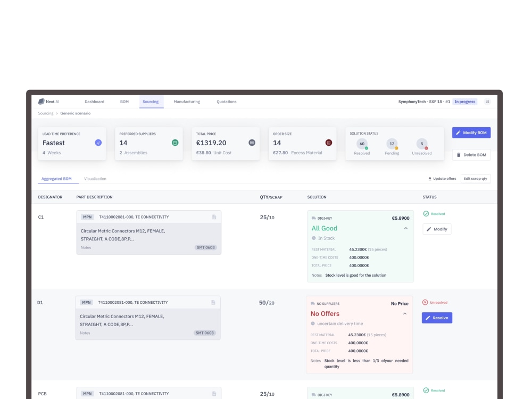Click the Digi-Key truck icon in C1 solution
The width and height of the screenshot is (532, 399).
tap(314, 218)
